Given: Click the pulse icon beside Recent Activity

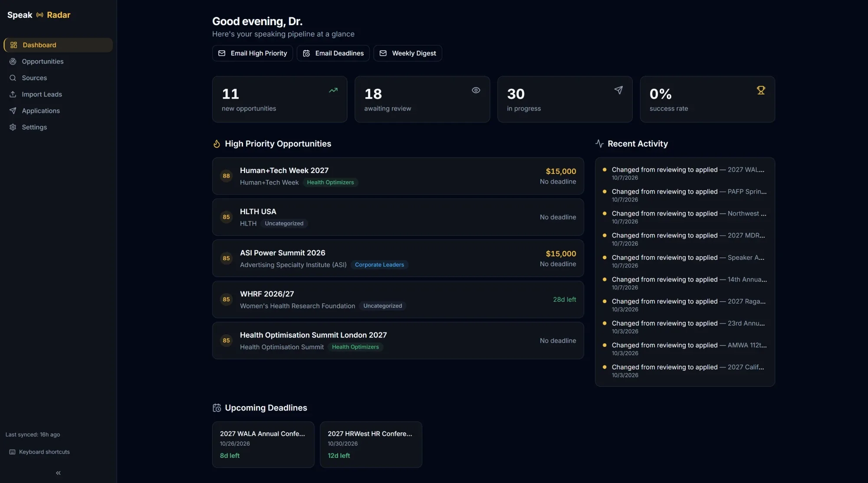Looking at the screenshot, I should pos(599,144).
